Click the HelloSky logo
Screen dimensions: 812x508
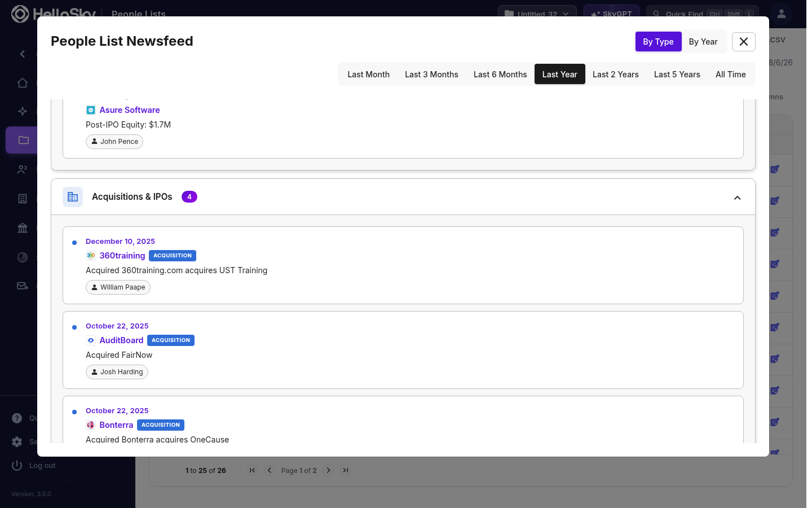[54, 14]
